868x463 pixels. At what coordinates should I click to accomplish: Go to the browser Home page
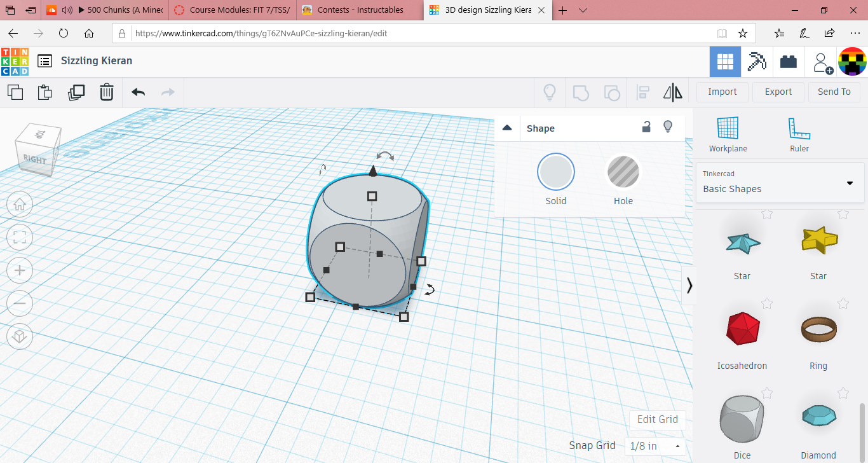[89, 33]
